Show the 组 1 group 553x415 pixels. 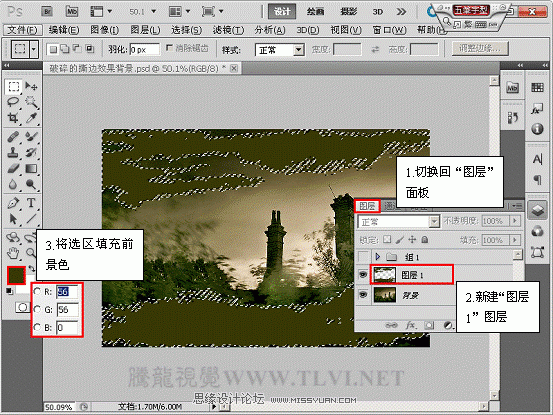point(363,256)
